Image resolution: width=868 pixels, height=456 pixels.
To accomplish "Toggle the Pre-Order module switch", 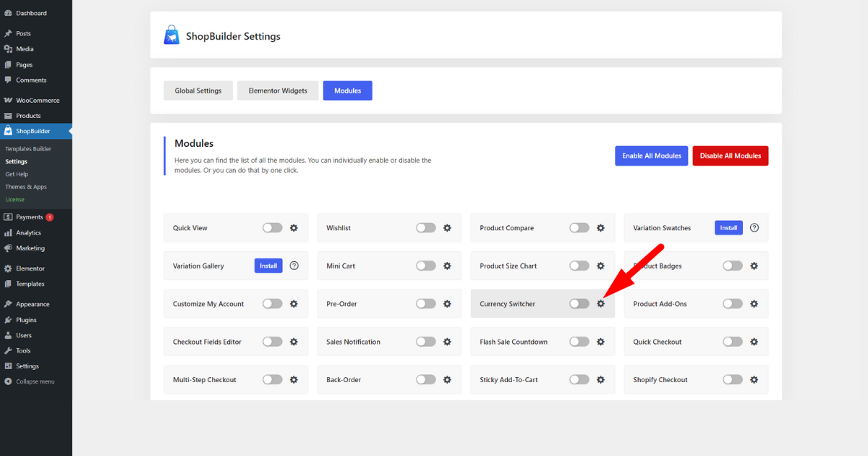I will click(426, 304).
